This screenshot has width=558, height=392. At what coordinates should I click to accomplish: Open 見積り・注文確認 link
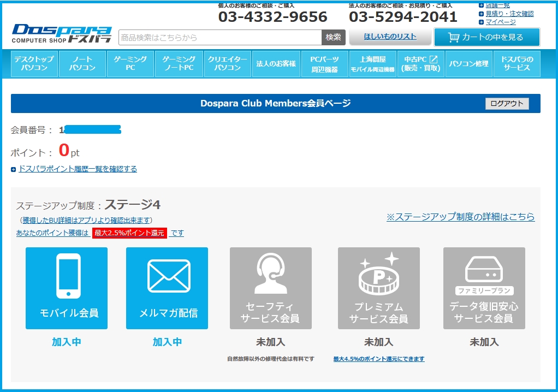tap(509, 14)
